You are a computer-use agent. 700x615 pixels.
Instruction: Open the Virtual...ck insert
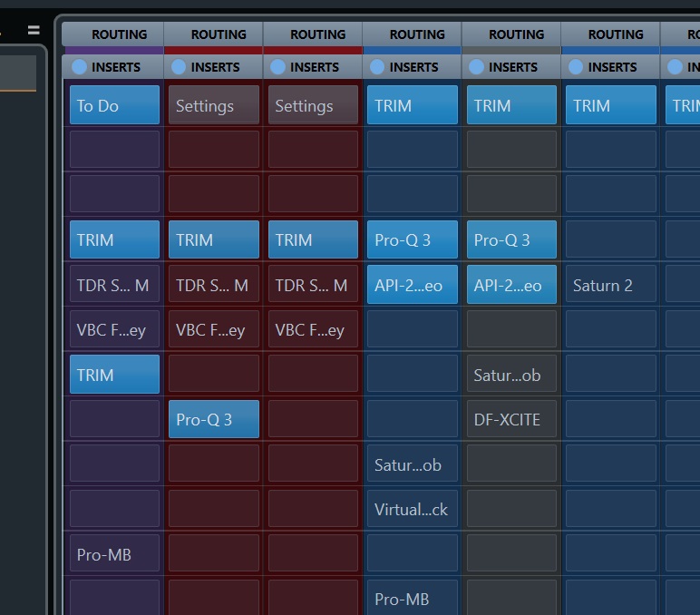[x=413, y=509]
